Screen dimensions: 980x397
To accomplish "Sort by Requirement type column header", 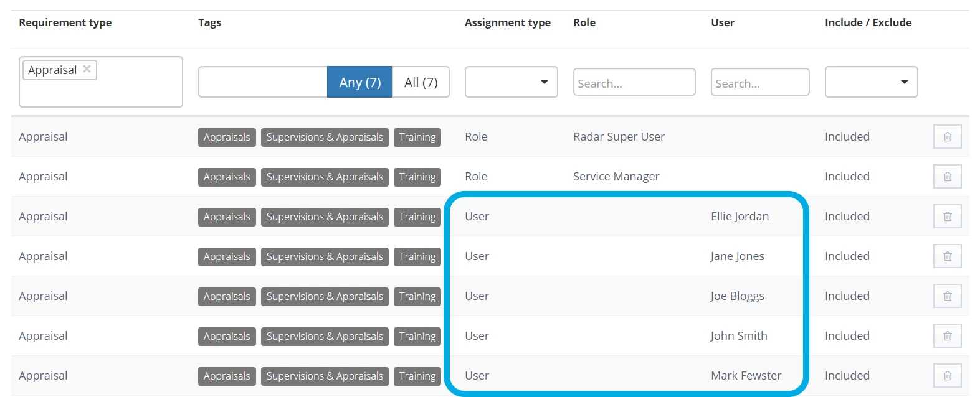I will [x=65, y=22].
